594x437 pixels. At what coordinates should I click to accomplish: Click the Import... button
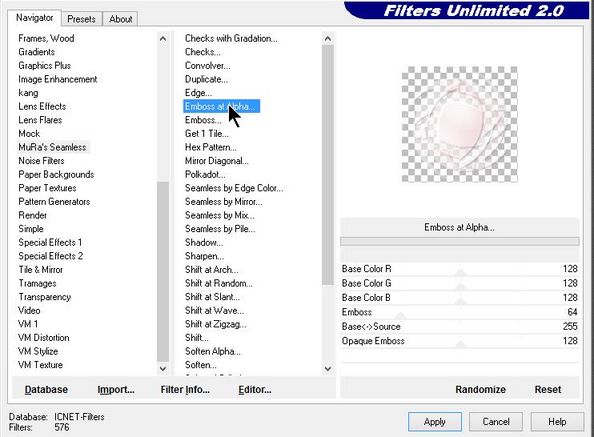point(116,389)
